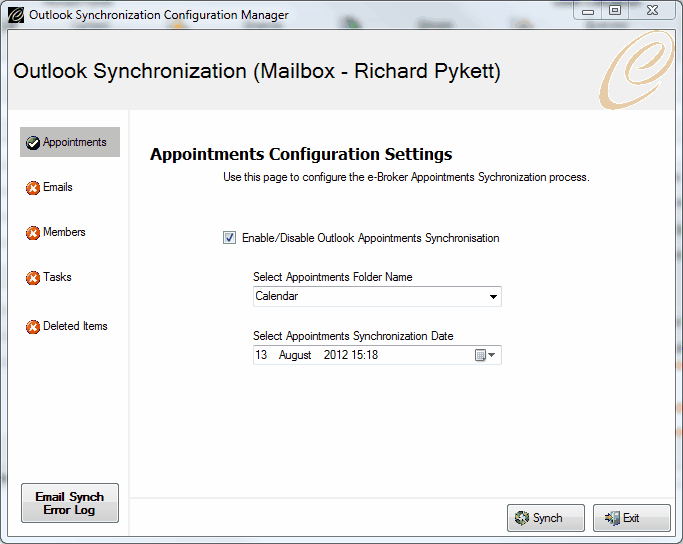Select the Deleted Items section

[75, 326]
